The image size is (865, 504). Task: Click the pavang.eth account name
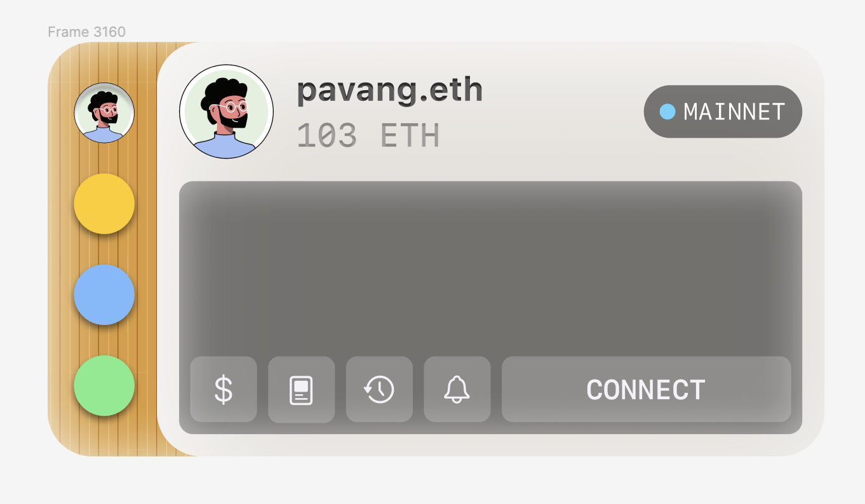coord(390,90)
